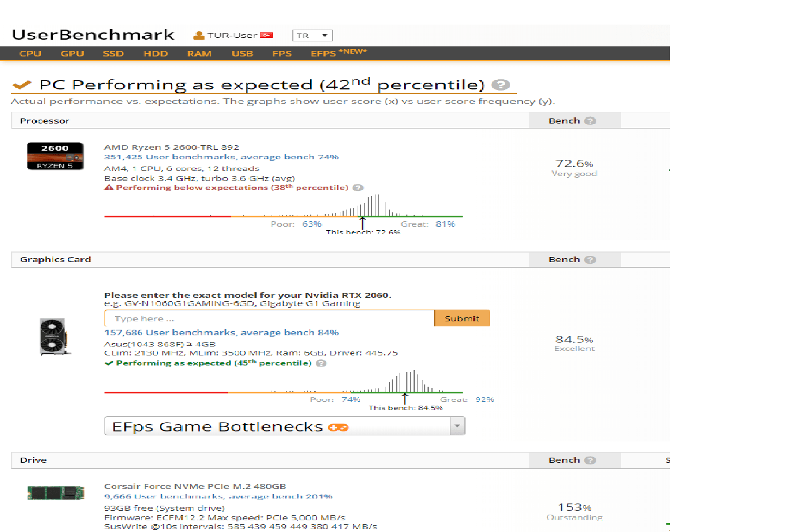Screen dimensions: 793x532
Task: Click the Corsair Force NVMe PCIe M.2 480GB title
Action: (195, 486)
